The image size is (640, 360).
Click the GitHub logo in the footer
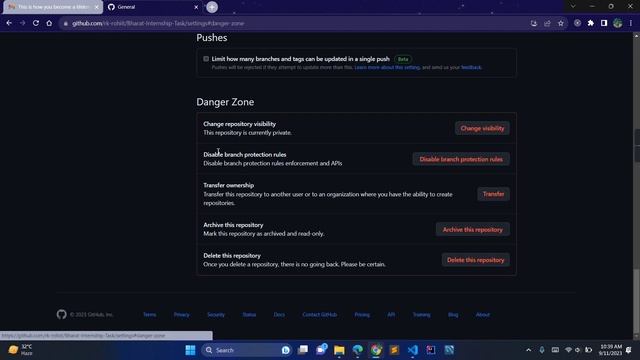click(x=62, y=314)
